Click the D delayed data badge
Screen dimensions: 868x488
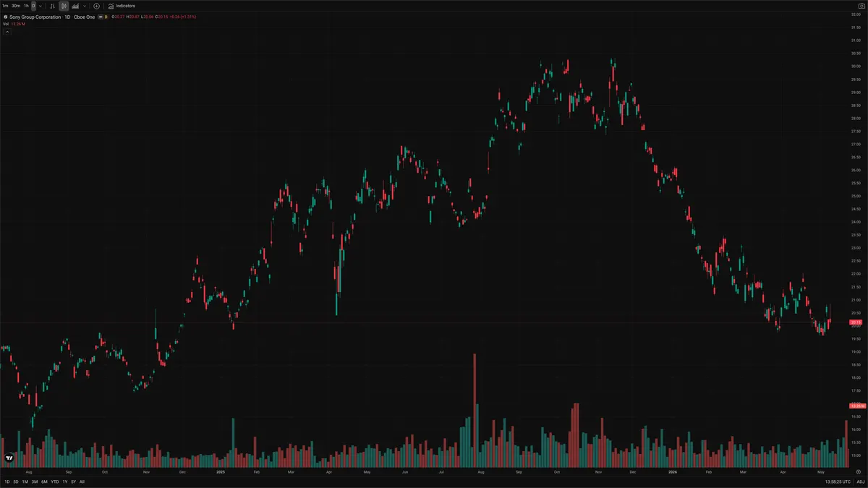click(106, 17)
